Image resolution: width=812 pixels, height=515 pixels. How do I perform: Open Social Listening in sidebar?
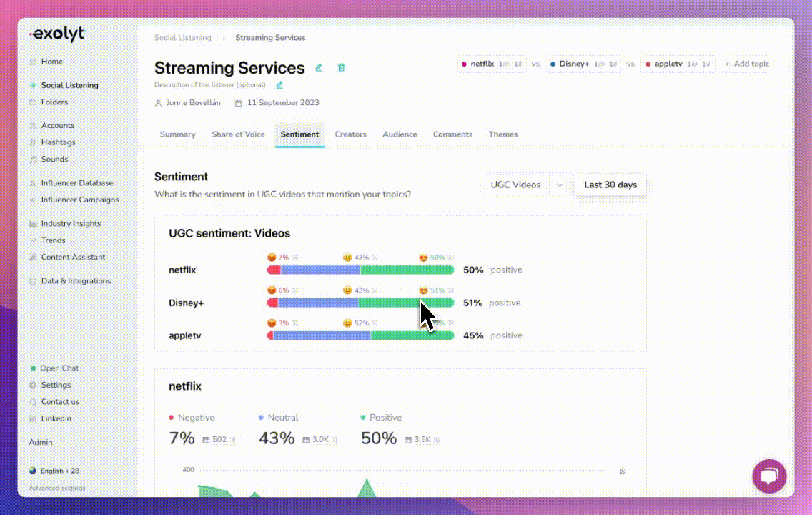(69, 85)
